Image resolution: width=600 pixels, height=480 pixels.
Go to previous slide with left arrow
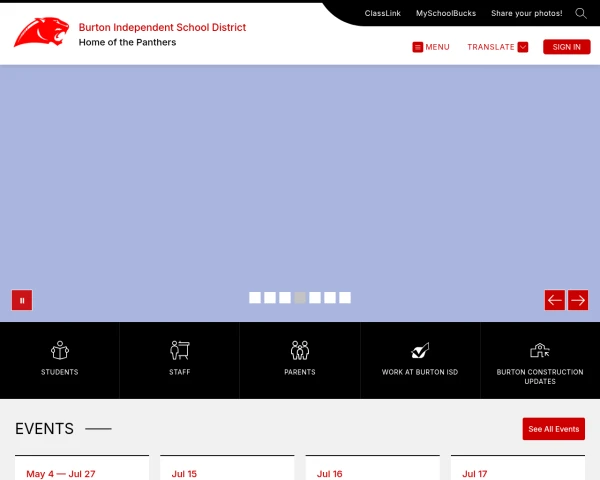click(x=554, y=300)
